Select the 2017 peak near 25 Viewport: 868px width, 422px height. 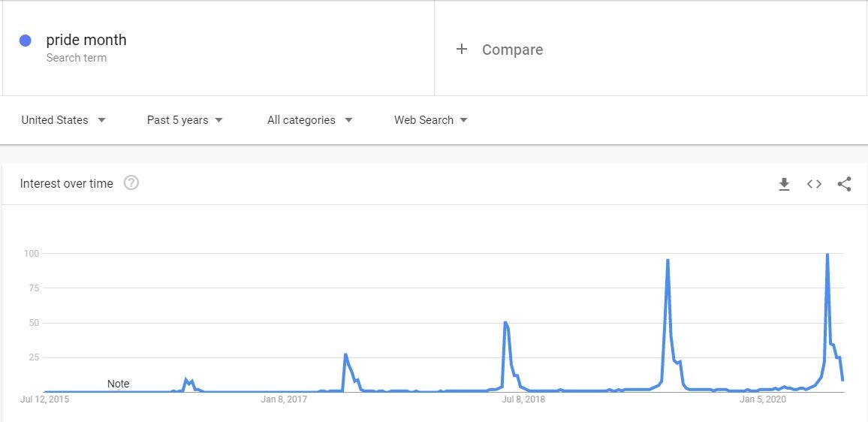click(345, 354)
